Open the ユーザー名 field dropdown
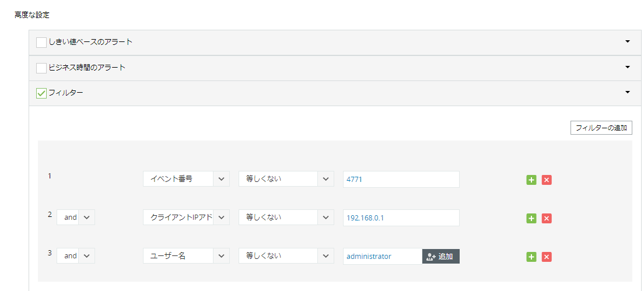This screenshot has height=291, width=644. pos(220,256)
